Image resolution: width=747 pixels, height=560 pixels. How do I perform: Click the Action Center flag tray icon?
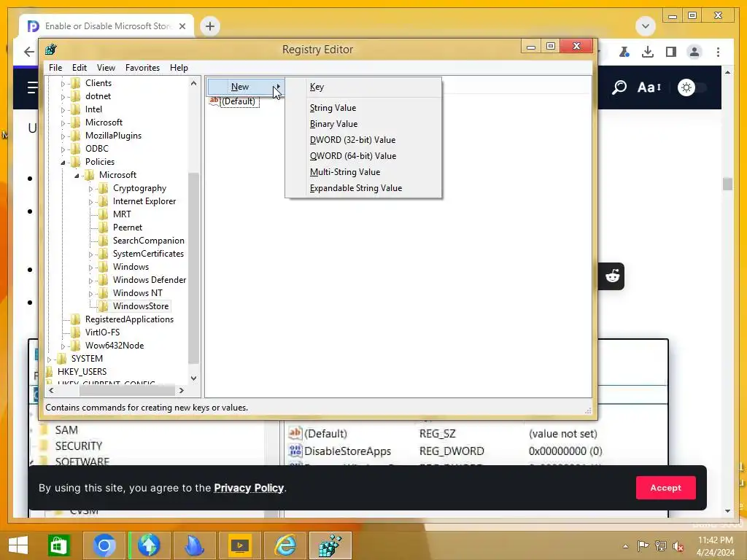pyautogui.click(x=643, y=545)
